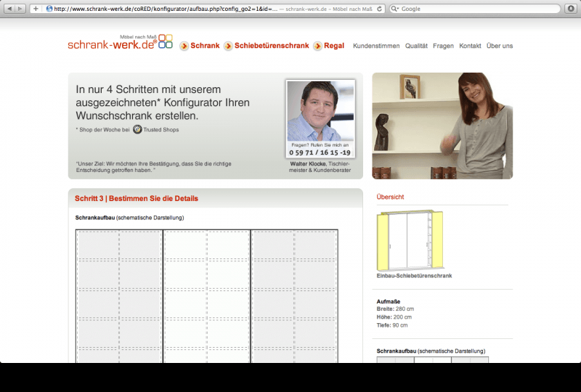Screen dimensions: 581x392
Task: Select top-right cell of right cabinet section
Action: (315, 245)
